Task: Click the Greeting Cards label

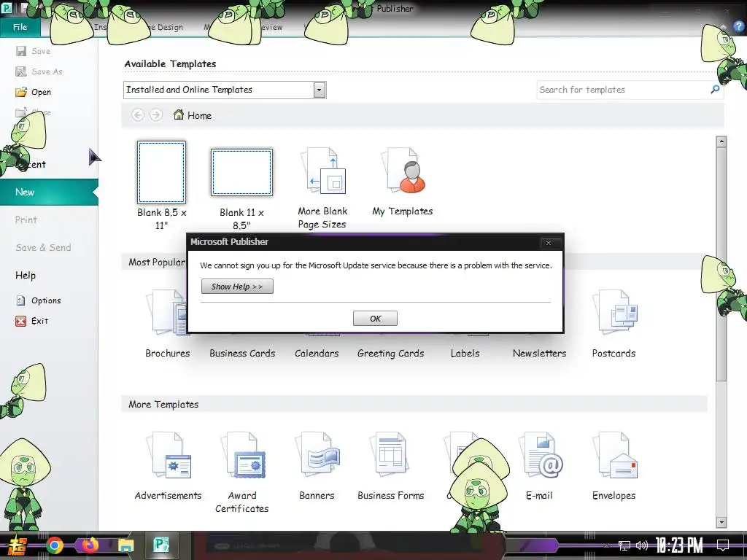Action: click(391, 354)
